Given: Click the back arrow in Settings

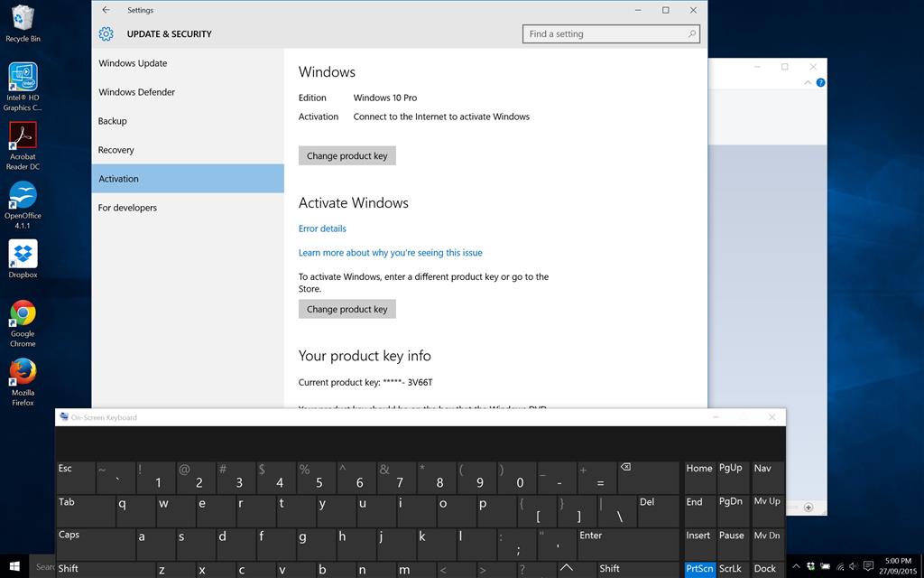Looking at the screenshot, I should [106, 10].
